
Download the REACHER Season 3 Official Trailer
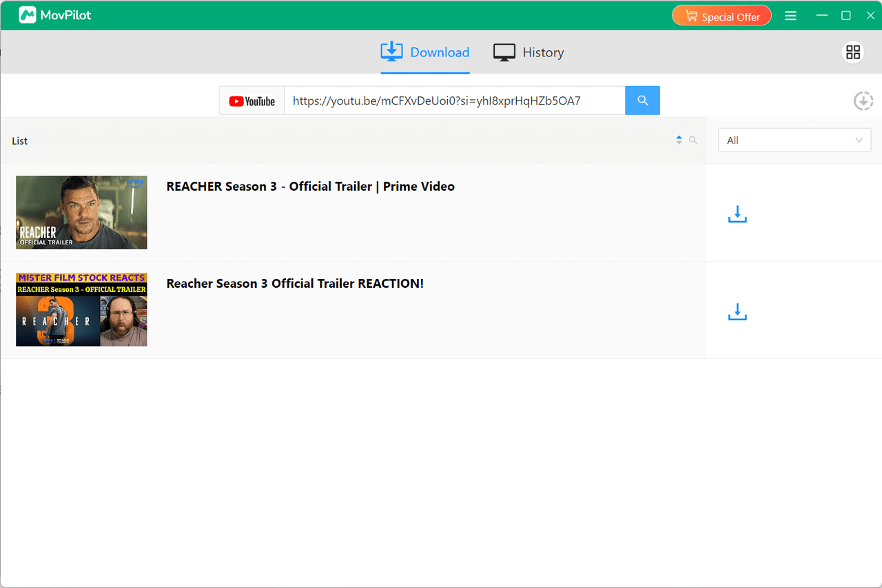pyautogui.click(x=737, y=214)
